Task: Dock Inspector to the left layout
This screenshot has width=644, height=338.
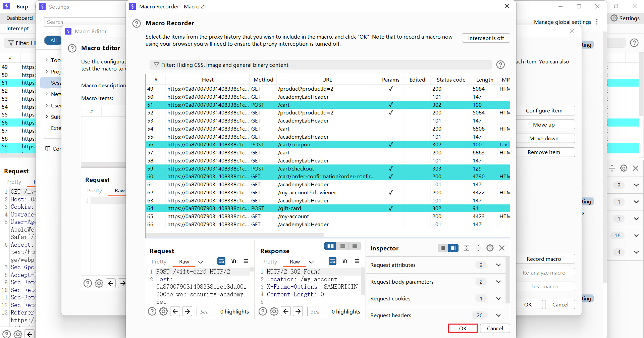Action: [443, 248]
